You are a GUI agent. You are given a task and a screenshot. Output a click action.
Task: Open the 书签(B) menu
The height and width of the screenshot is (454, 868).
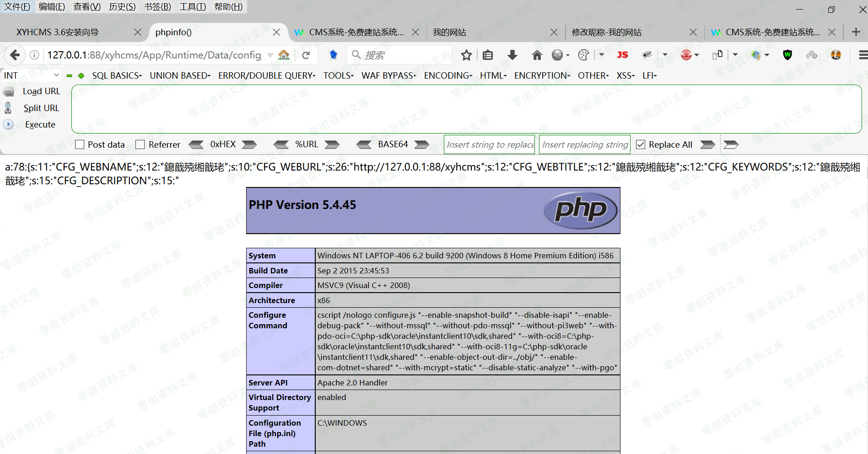157,7
